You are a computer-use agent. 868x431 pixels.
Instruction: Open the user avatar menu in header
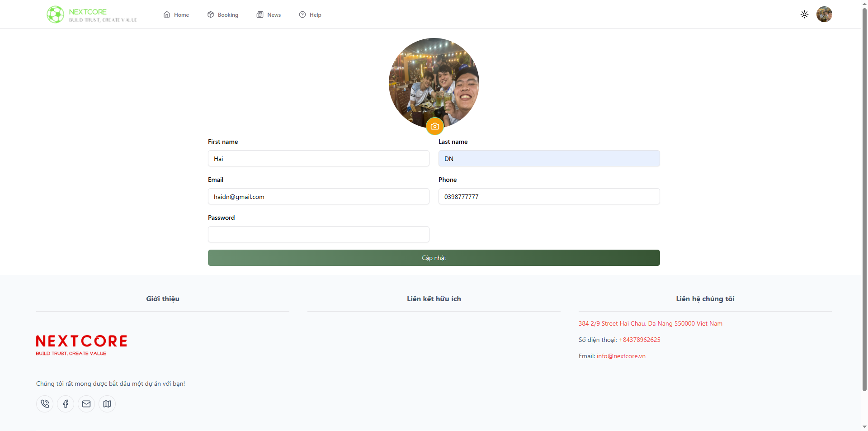coord(824,14)
